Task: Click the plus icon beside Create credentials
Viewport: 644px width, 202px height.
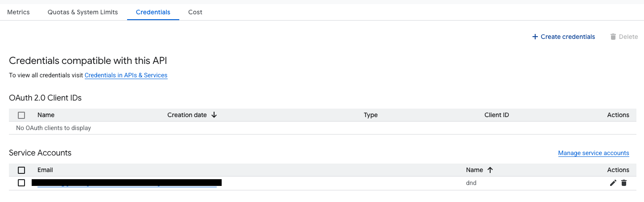Action: click(x=535, y=37)
